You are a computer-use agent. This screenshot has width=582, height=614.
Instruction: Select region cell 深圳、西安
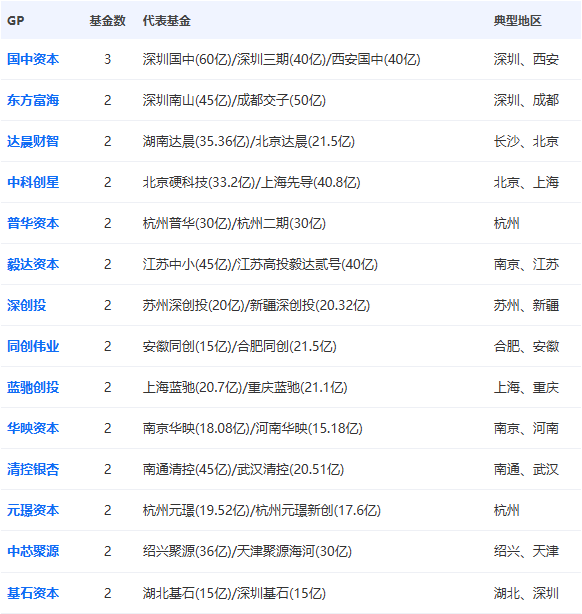pyautogui.click(x=526, y=60)
